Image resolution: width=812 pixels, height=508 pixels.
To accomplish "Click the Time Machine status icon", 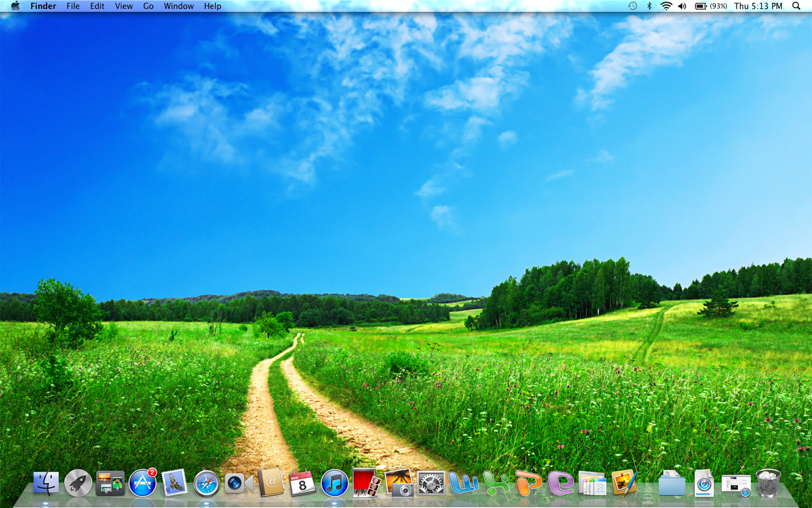I will (x=633, y=6).
